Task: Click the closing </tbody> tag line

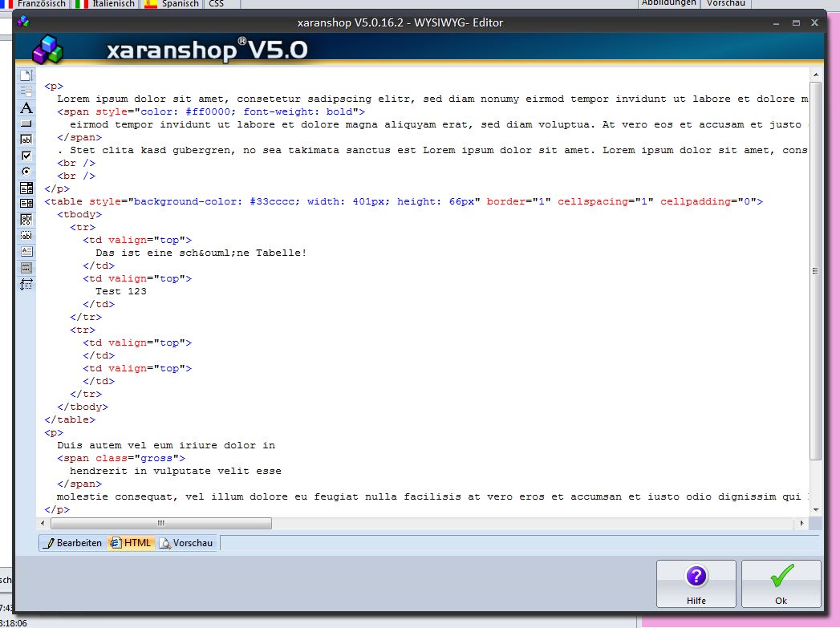Action: tap(83, 407)
